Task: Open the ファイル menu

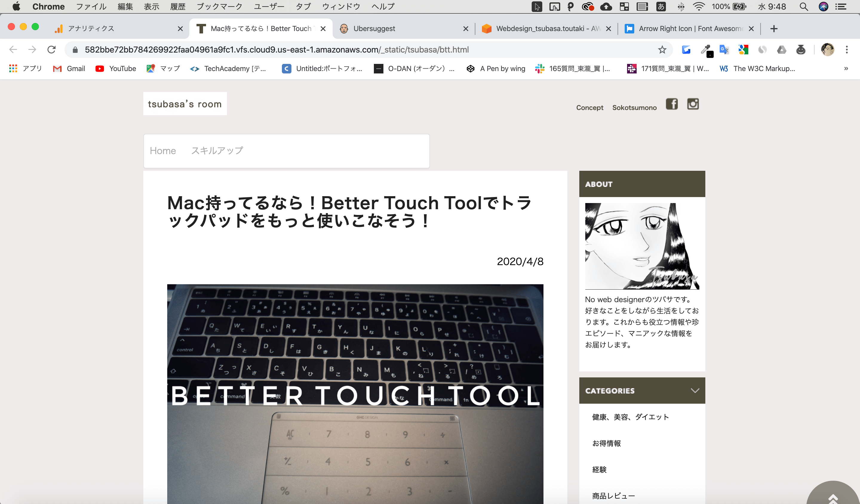Action: [x=91, y=7]
